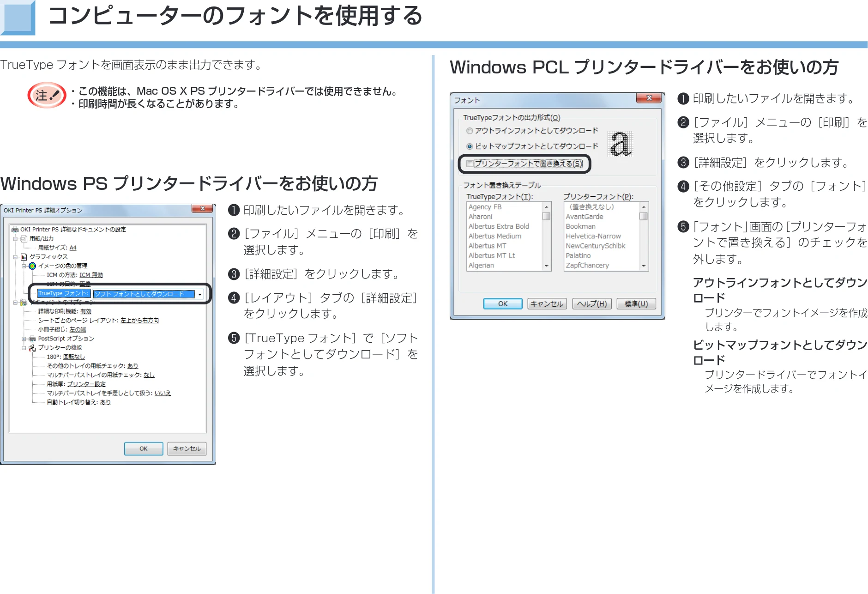Click the 回転なし value for 180°
Image resolution: width=868 pixels, height=594 pixels.
point(74,357)
